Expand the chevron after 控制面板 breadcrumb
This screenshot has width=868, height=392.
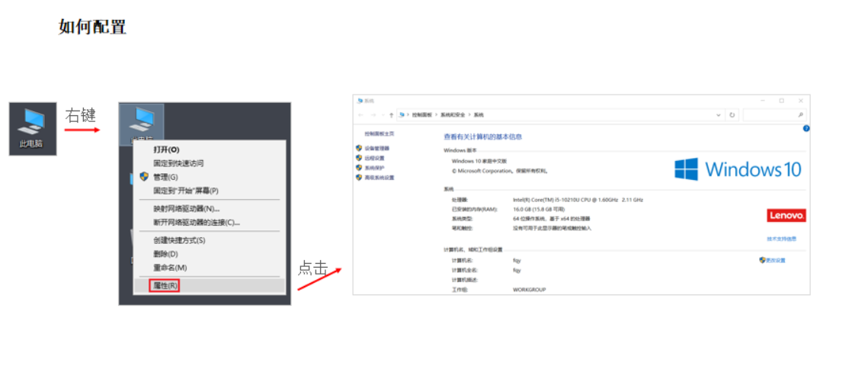pyautogui.click(x=437, y=115)
